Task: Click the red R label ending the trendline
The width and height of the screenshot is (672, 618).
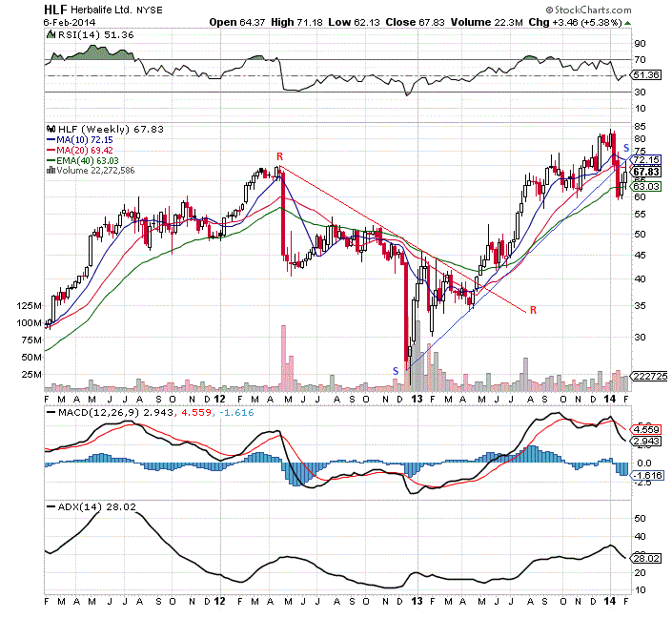Action: pyautogui.click(x=533, y=310)
